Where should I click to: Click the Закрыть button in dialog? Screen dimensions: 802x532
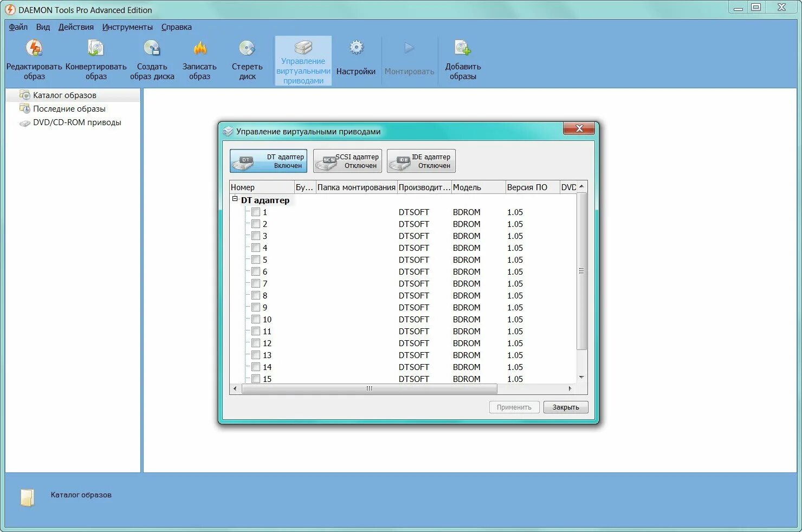(566, 407)
